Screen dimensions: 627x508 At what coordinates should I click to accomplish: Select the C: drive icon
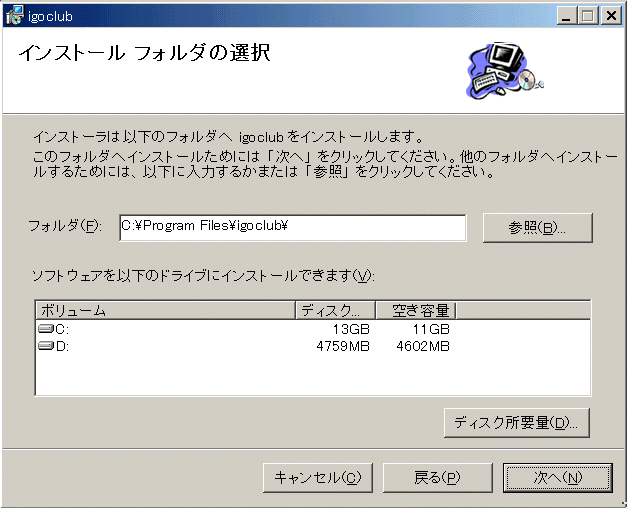(x=46, y=329)
